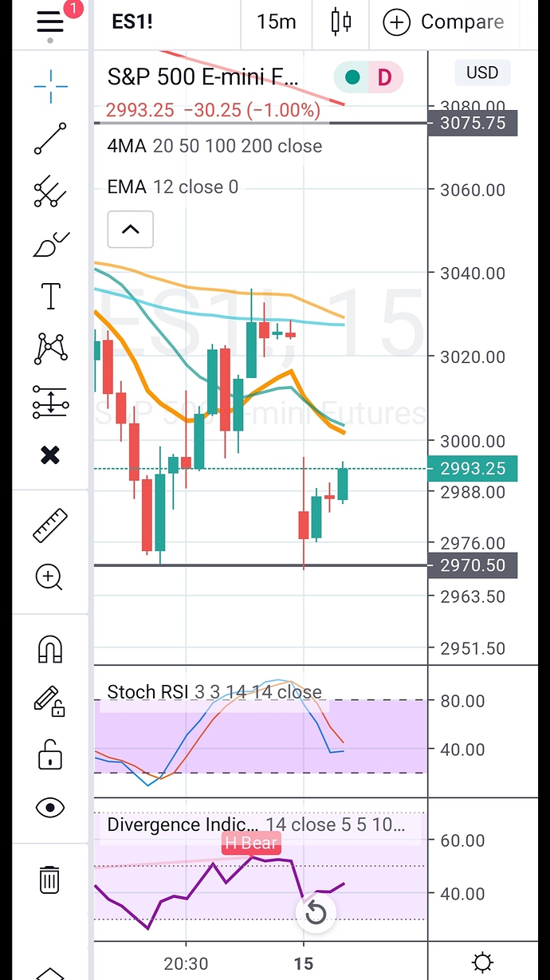Choose the pitchfork drawing tool

point(49,191)
